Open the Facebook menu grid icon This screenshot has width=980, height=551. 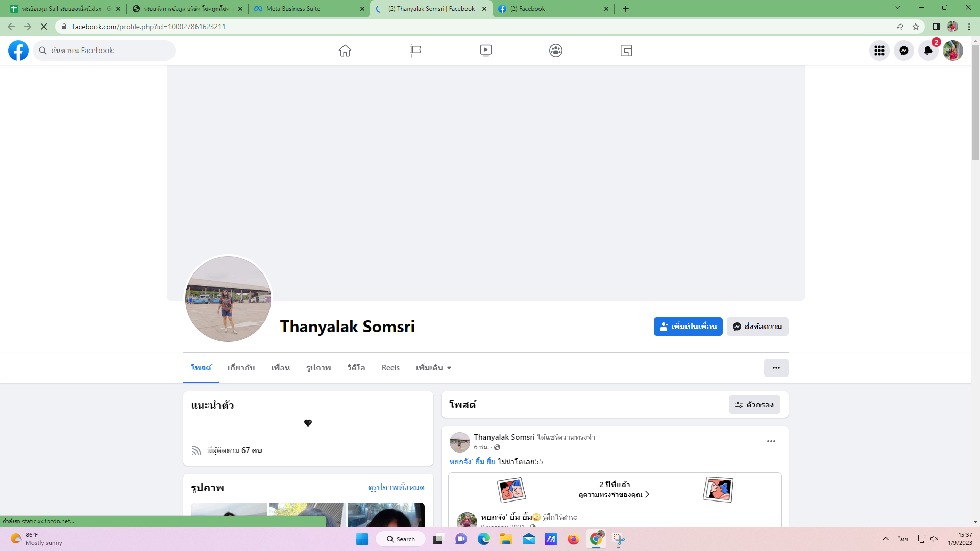879,51
